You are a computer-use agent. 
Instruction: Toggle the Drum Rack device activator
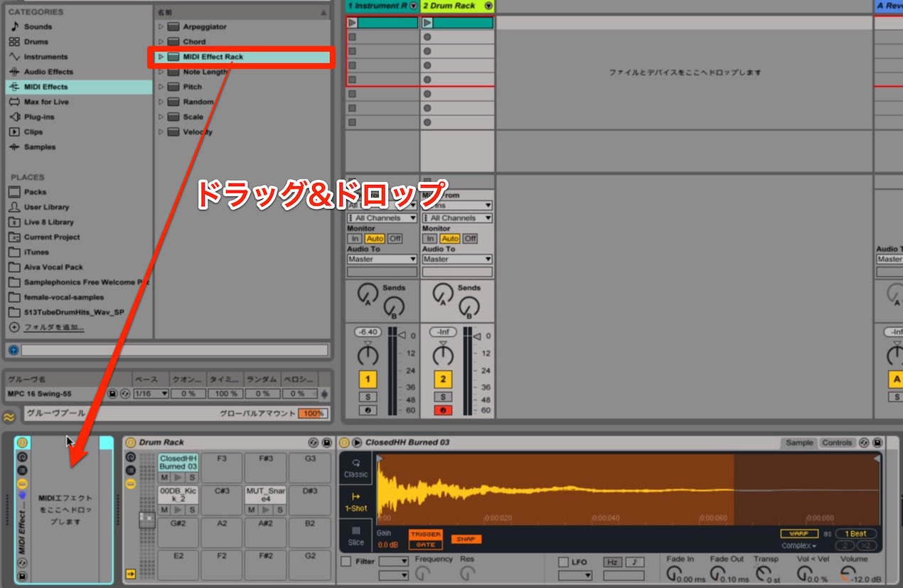(x=130, y=442)
